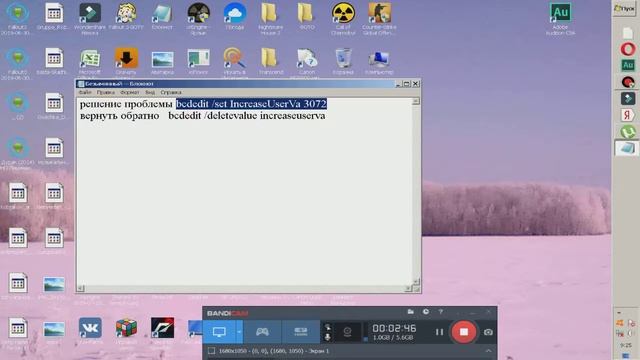The height and width of the screenshot is (360, 640).
Task: Open the red-and-black racing game shortcut
Action: [162, 330]
